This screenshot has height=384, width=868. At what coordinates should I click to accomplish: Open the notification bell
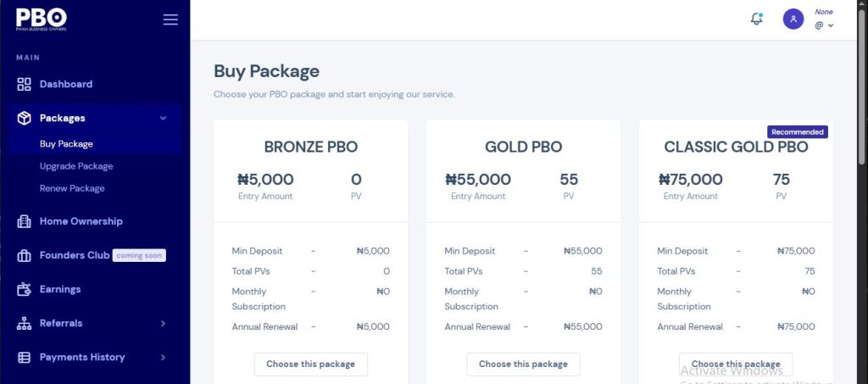click(x=756, y=19)
